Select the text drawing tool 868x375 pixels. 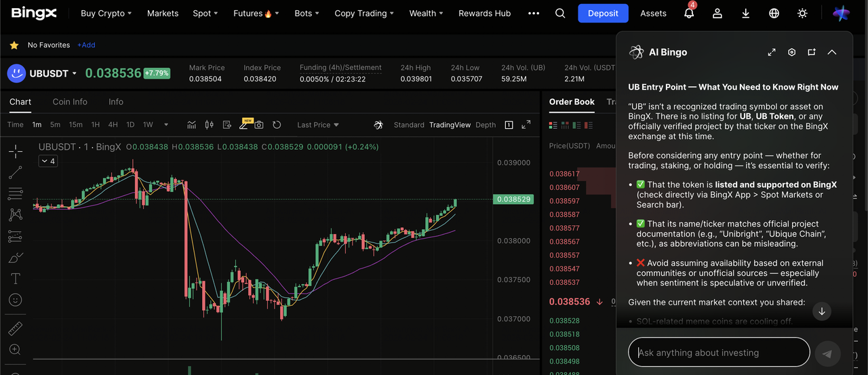pos(15,279)
